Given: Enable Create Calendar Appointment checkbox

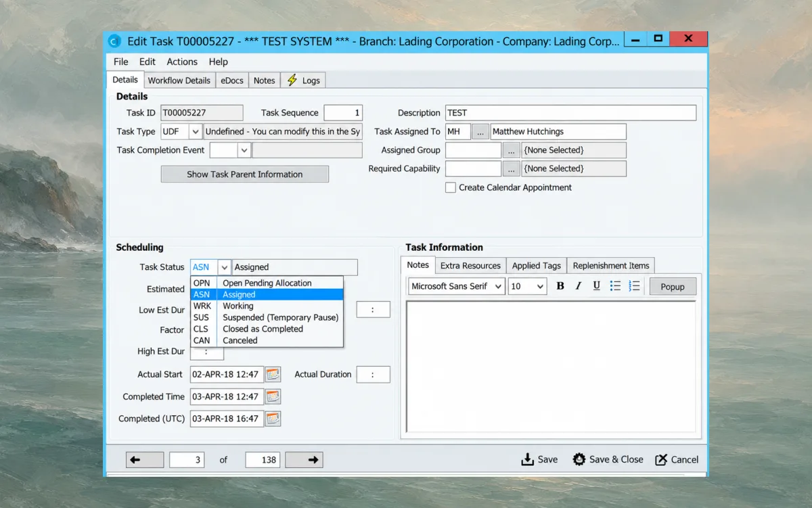Looking at the screenshot, I should 450,187.
